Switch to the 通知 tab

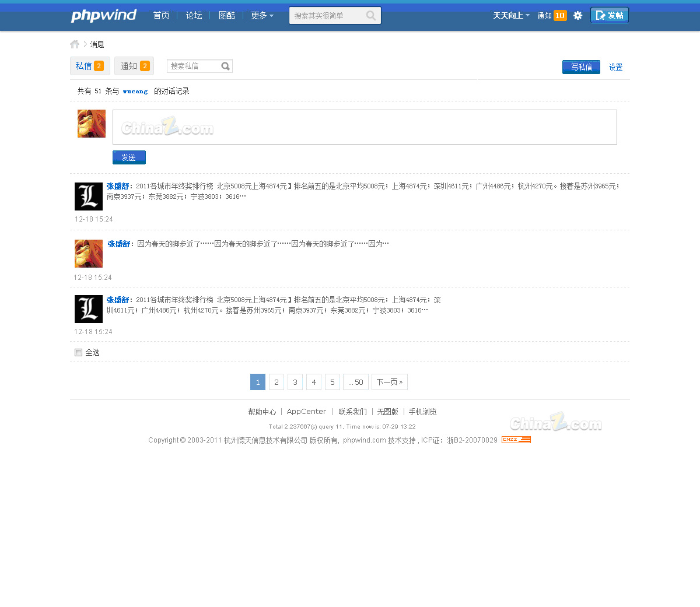coord(134,66)
